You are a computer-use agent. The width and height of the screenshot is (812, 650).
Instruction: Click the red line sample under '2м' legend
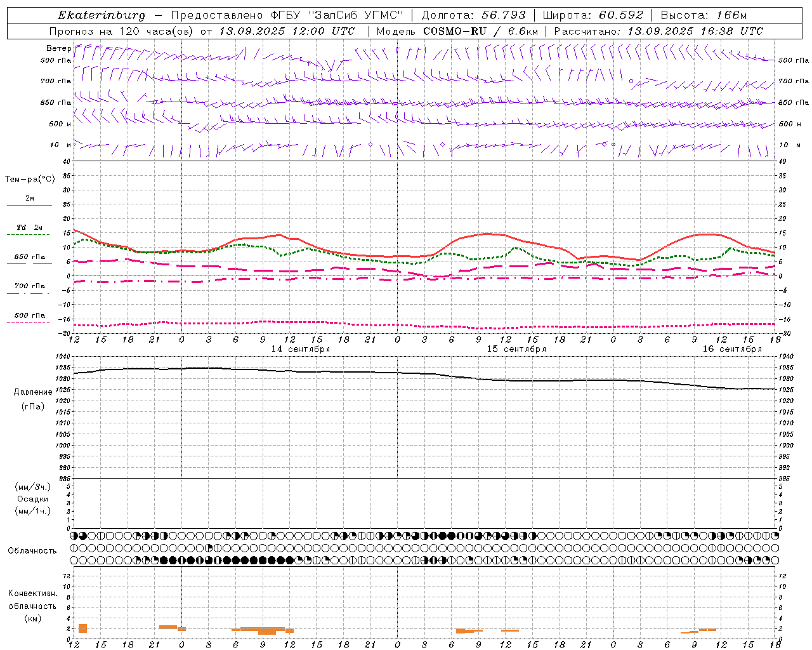[x=29, y=205]
